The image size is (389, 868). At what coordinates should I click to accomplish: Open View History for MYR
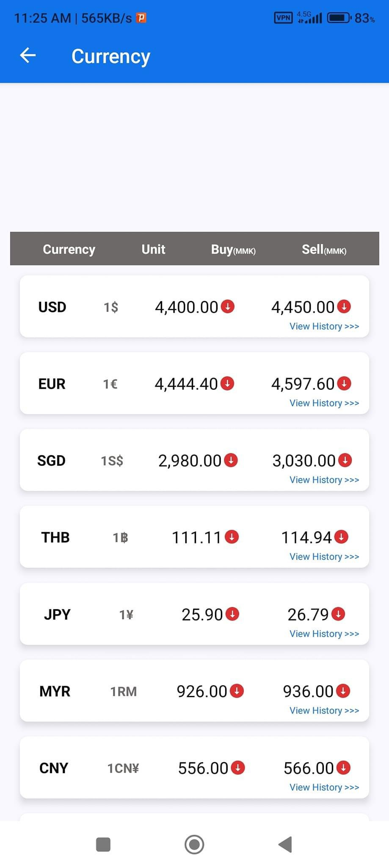[x=324, y=710]
